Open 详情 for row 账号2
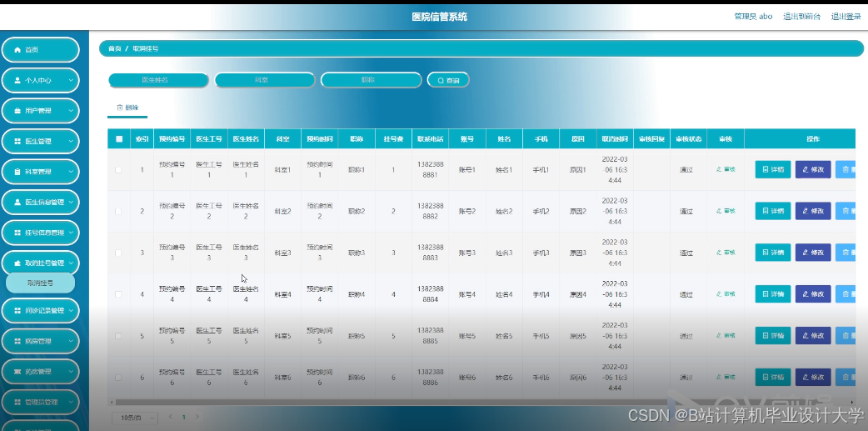Image resolution: width=868 pixels, height=431 pixels. tap(773, 211)
